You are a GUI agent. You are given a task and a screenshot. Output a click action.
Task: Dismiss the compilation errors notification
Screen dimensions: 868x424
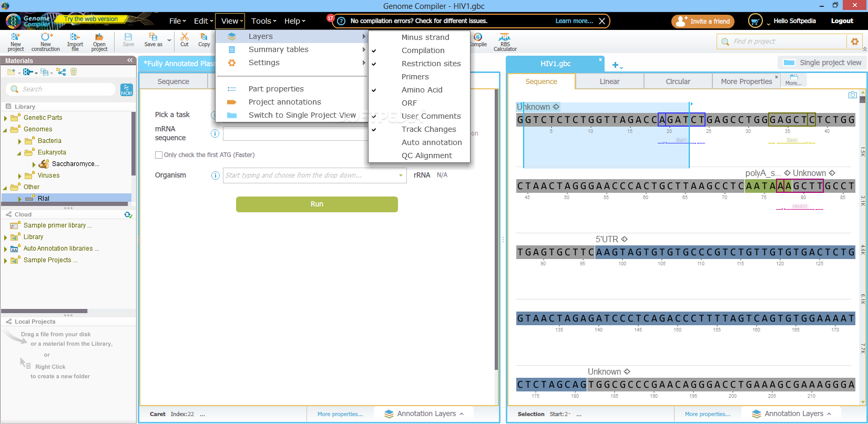[602, 21]
